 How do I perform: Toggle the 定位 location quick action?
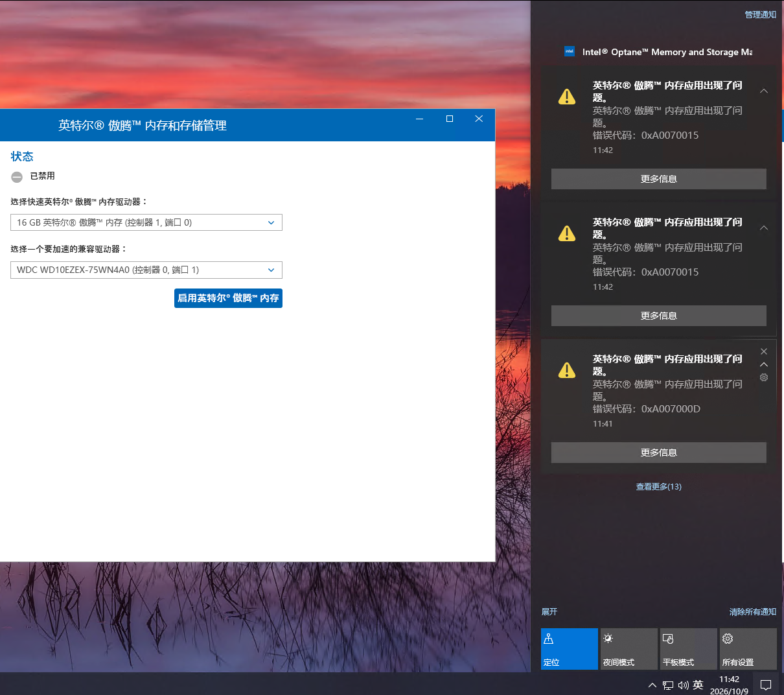pos(570,649)
